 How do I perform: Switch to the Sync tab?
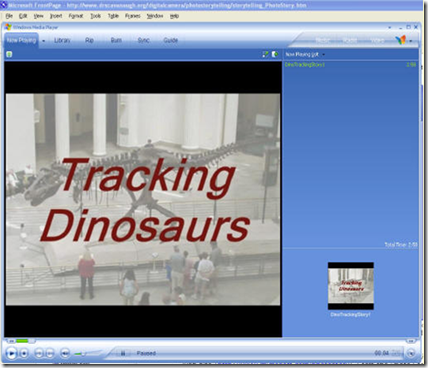143,40
